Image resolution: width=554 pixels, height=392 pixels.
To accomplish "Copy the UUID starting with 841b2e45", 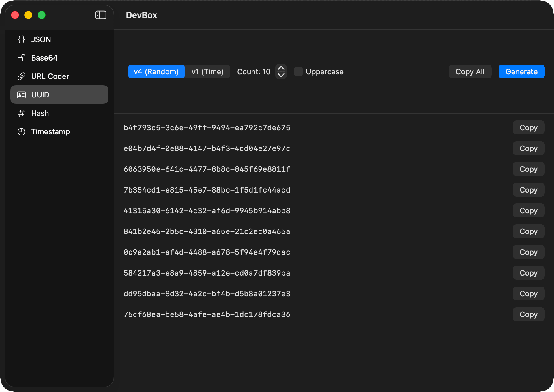I will [x=529, y=231].
